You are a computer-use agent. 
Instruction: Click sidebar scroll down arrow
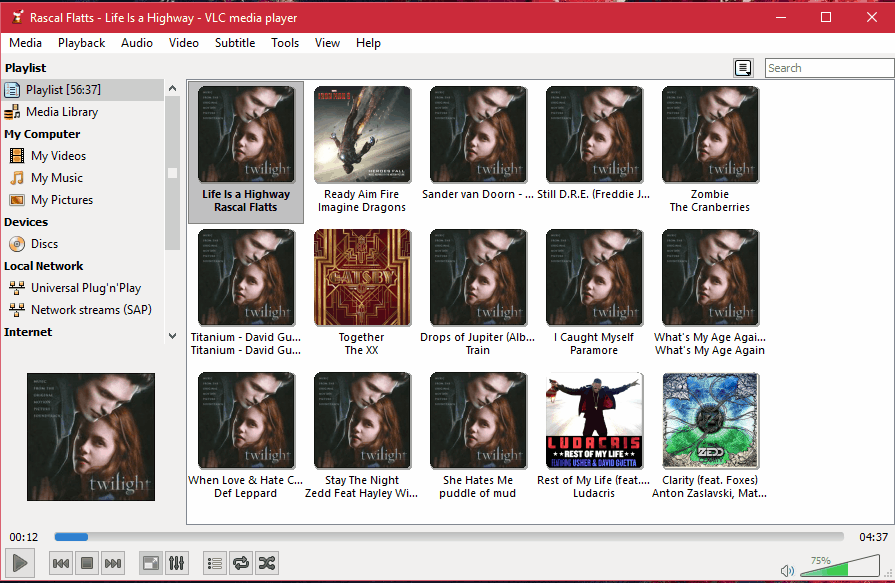pyautogui.click(x=172, y=336)
